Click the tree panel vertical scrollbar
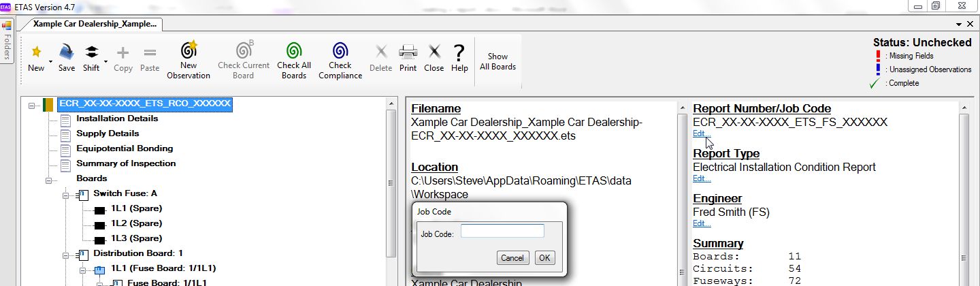Viewport: 980px width, 286px height. [391, 184]
